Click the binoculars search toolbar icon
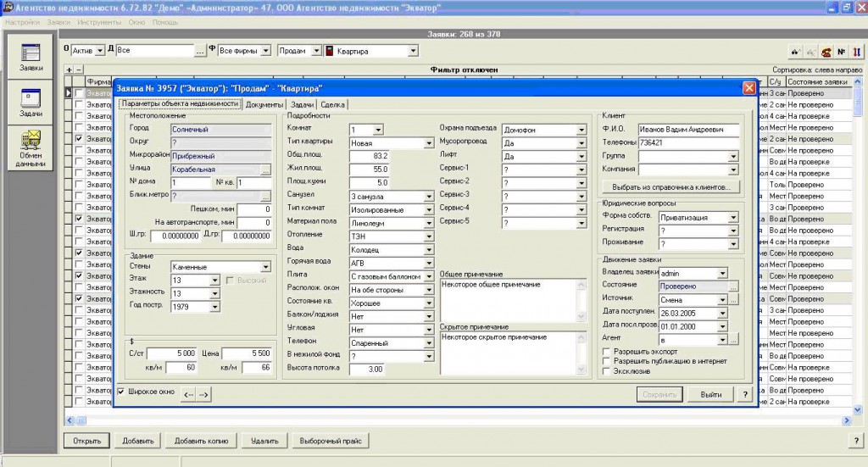Screen dimensions: 868x467 (x=794, y=51)
